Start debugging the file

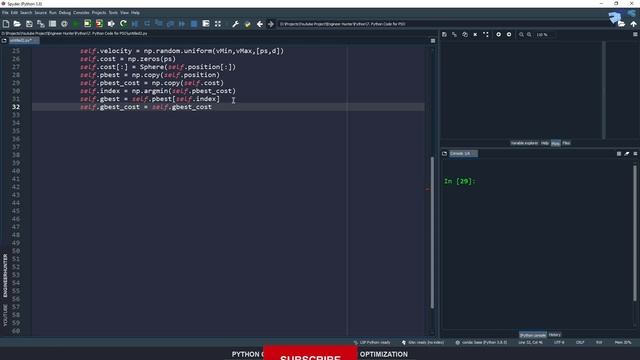[135, 24]
